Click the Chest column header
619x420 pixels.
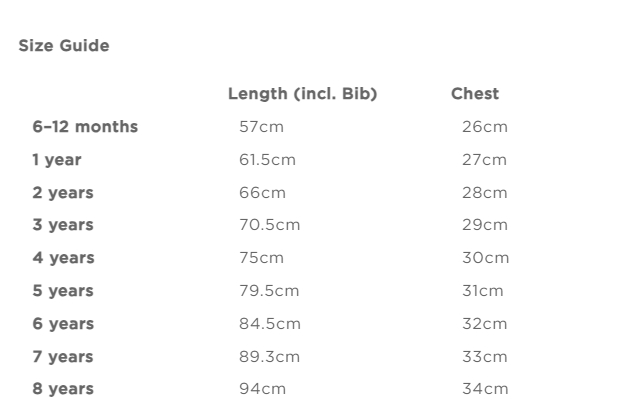475,94
